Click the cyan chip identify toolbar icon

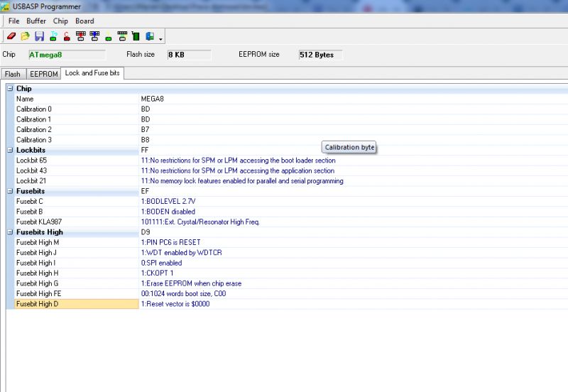[x=53, y=36]
